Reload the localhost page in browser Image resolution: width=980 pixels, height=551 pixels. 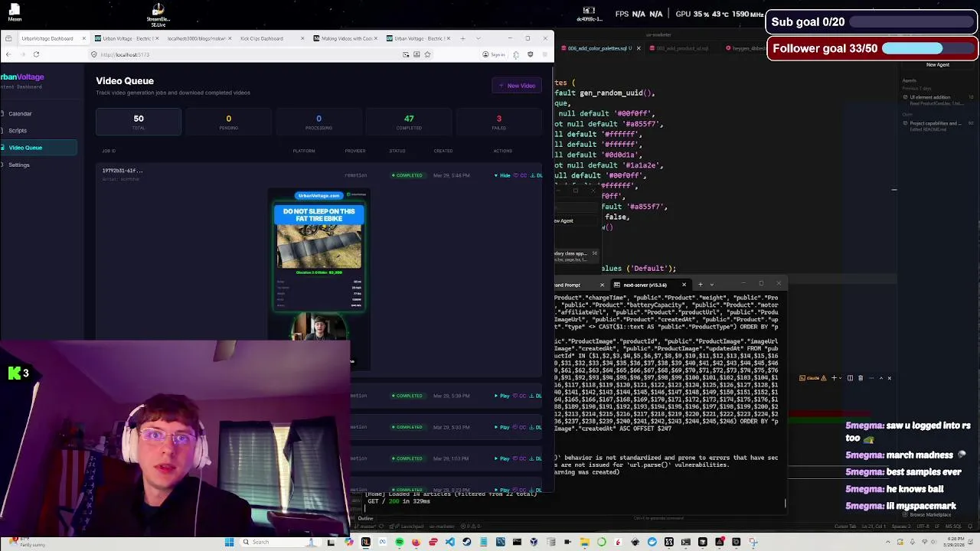(36, 54)
